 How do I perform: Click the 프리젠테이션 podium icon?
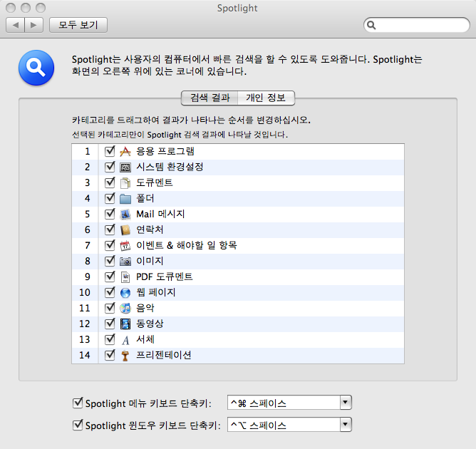point(125,356)
